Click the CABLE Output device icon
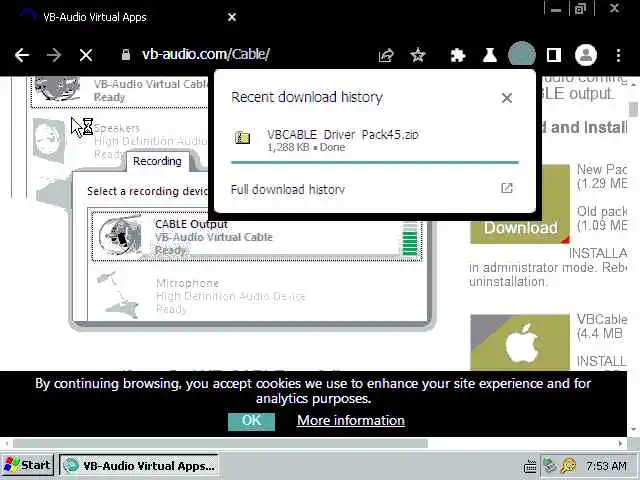This screenshot has height=480, width=640. (x=121, y=236)
